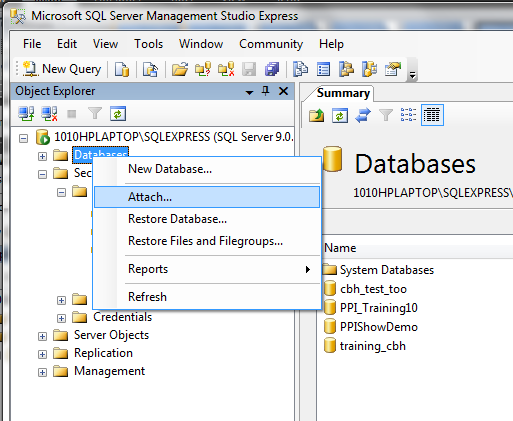
Task: Open the Window menu
Action: pos(201,44)
